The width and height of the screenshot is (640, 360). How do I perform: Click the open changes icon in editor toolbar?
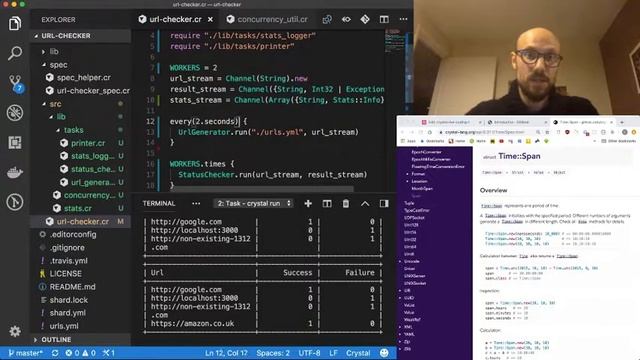coord(327,19)
